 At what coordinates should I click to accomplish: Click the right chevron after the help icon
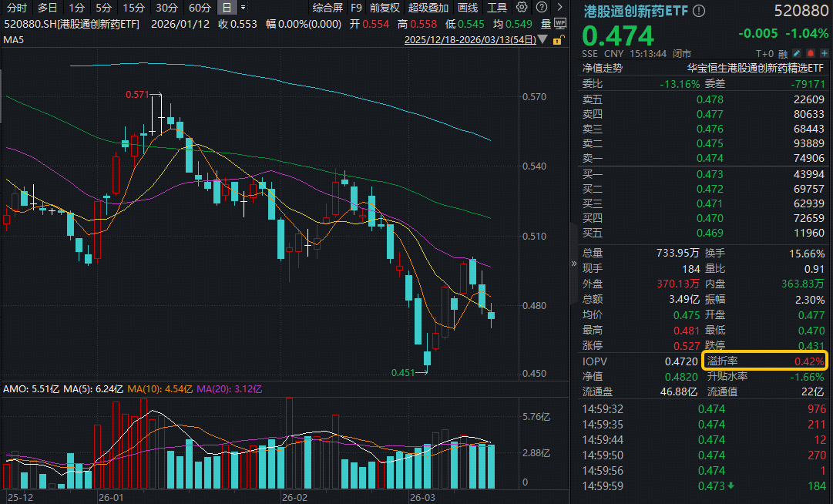click(x=559, y=6)
